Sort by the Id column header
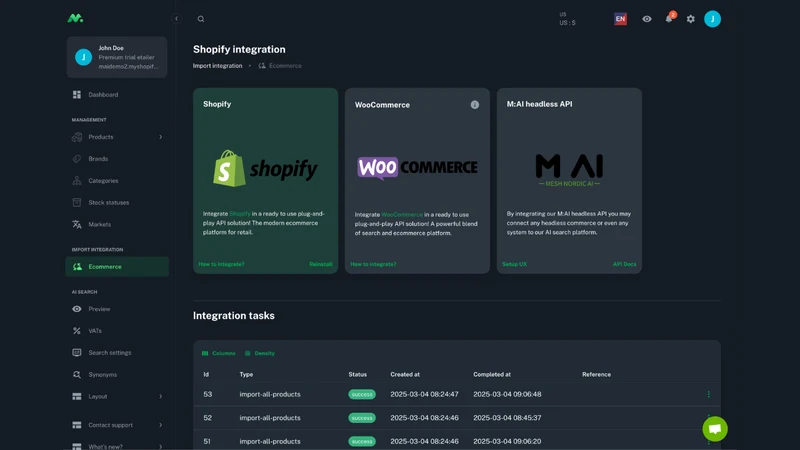This screenshot has height=450, width=800. 206,374
